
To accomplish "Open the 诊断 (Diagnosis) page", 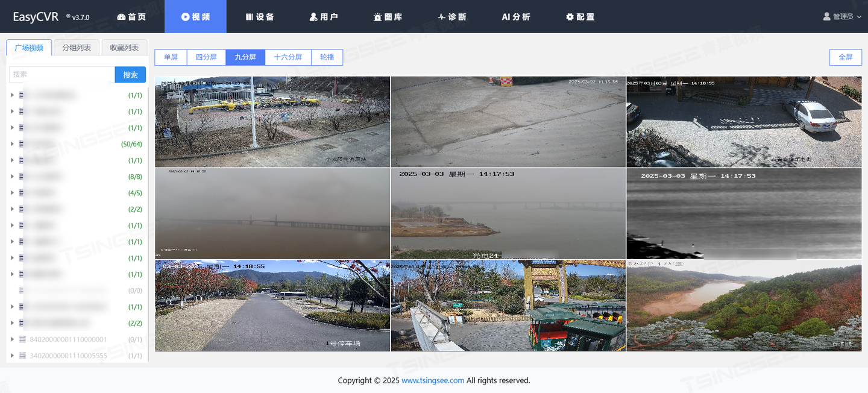I will click(x=451, y=17).
